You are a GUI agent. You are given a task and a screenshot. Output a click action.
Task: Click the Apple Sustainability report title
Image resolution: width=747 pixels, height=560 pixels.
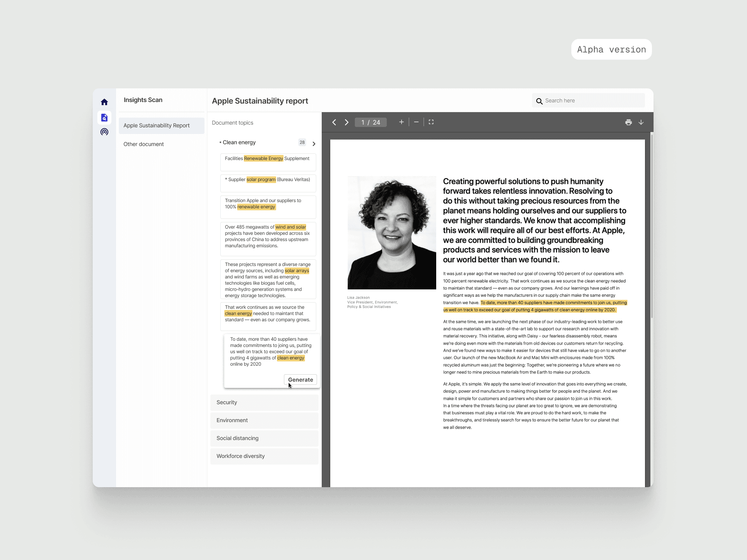[260, 101]
